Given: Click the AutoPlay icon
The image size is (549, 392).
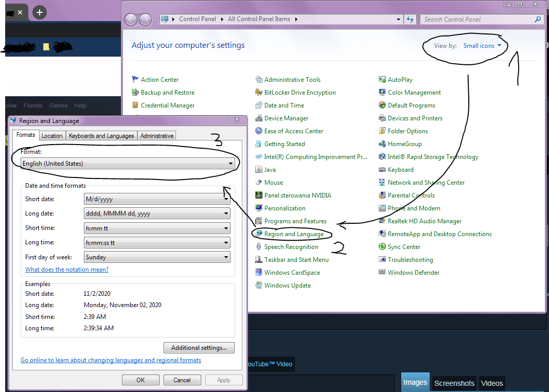Looking at the screenshot, I should (382, 80).
